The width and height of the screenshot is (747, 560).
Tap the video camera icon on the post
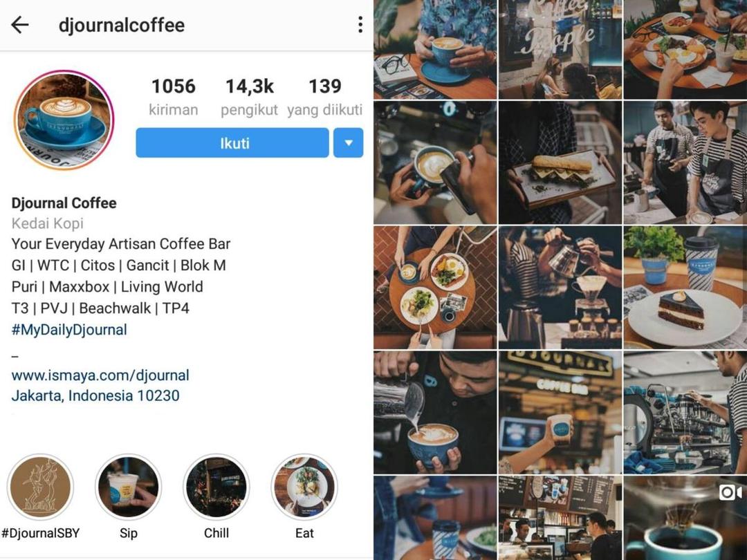point(730,492)
